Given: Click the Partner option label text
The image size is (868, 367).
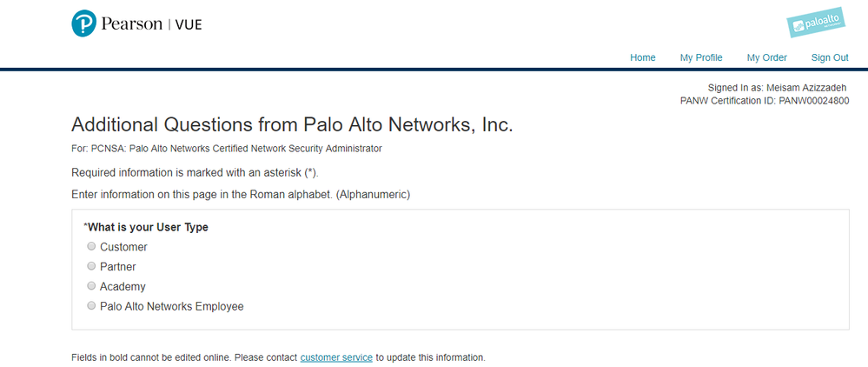Looking at the screenshot, I should tap(118, 267).
